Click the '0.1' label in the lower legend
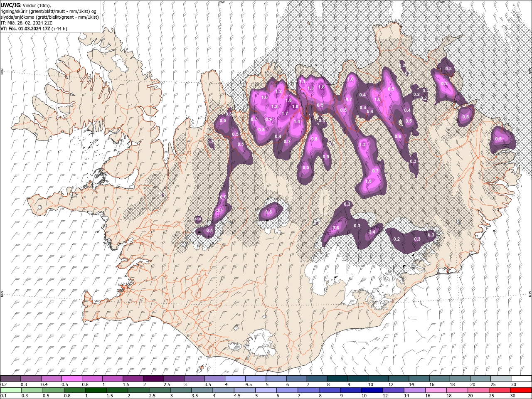 (x=3, y=396)
